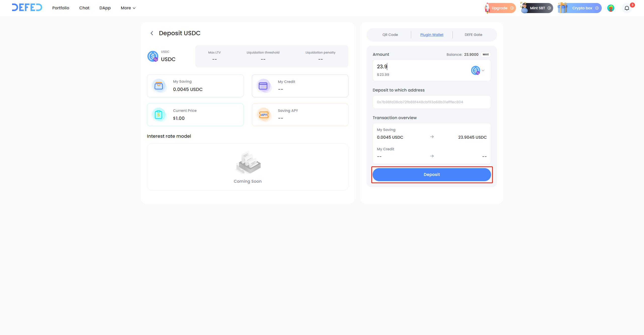
Task: Click the MAX balance button
Action: click(486, 55)
